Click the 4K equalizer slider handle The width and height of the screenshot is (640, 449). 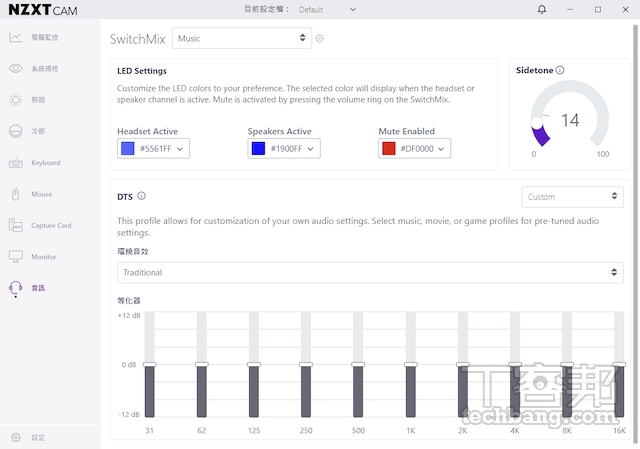[x=515, y=365]
